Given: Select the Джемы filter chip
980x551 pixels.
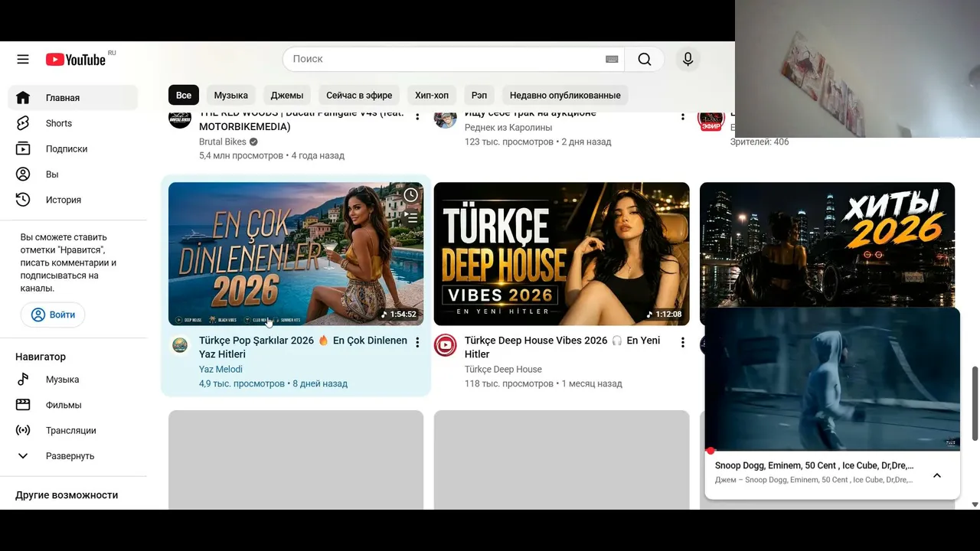Looking at the screenshot, I should (287, 95).
